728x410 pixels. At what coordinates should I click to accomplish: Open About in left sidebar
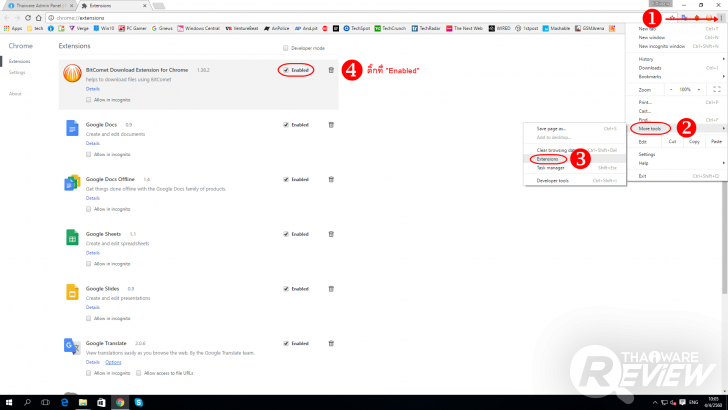pyautogui.click(x=15, y=94)
